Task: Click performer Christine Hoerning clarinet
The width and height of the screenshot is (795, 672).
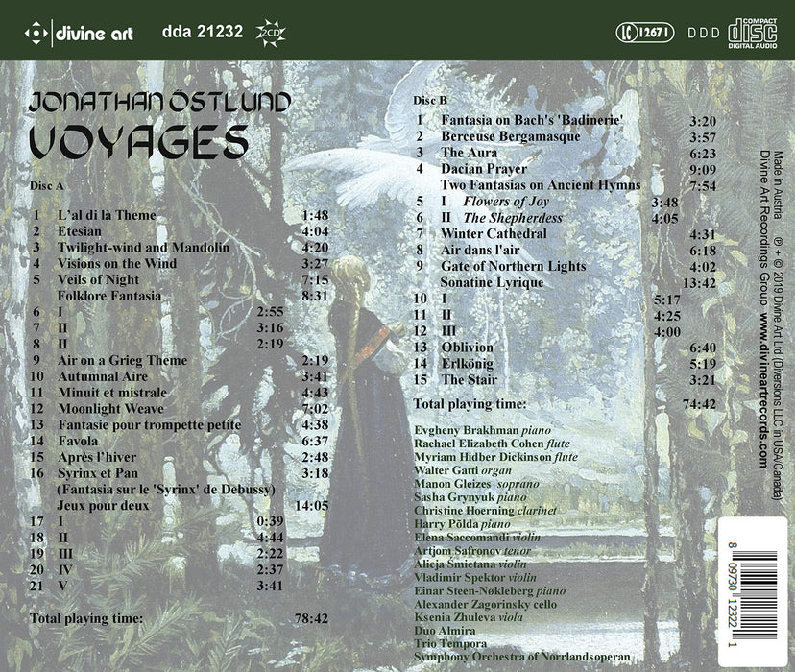Action: (x=485, y=511)
